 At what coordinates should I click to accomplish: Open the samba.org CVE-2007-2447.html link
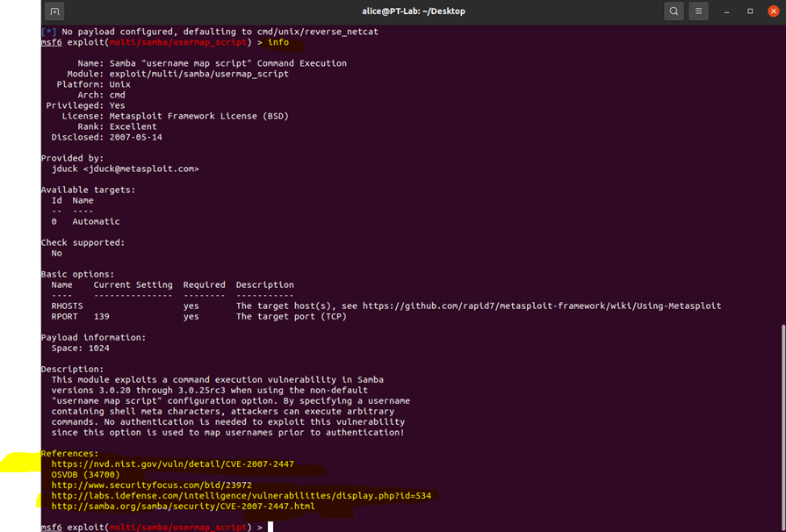183,506
